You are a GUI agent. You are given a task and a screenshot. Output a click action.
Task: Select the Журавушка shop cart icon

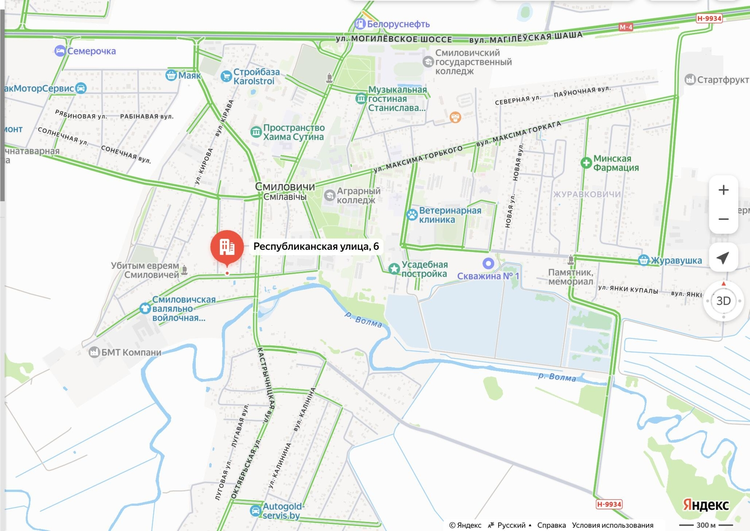[644, 260]
